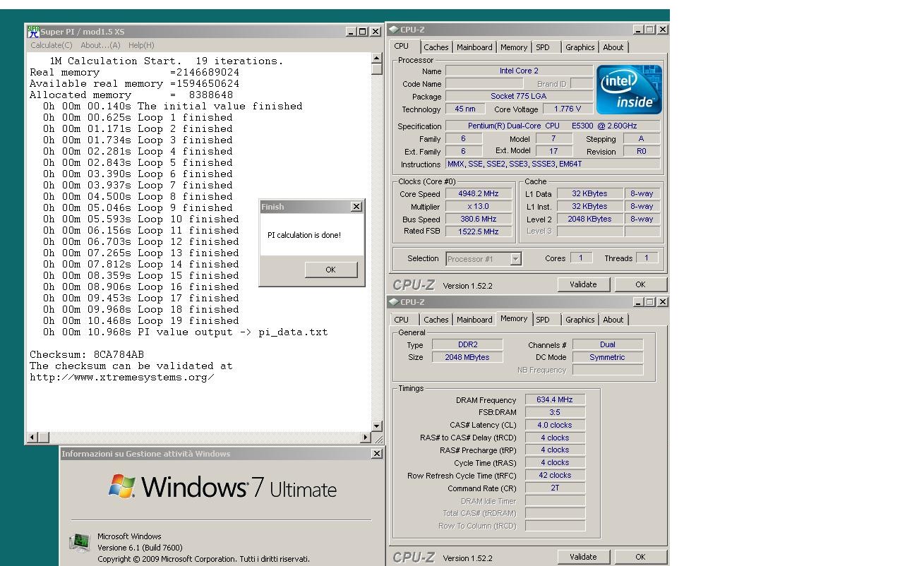
Task: Click the Channels Dual field
Action: 607,344
